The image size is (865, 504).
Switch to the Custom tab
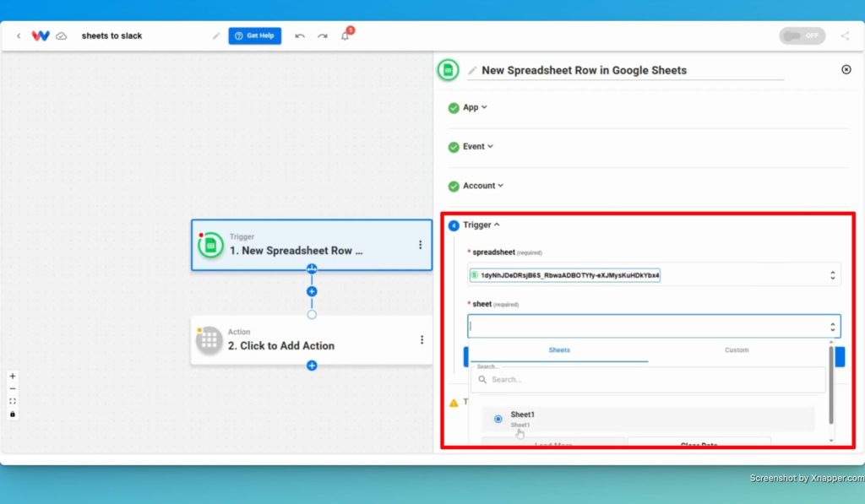[737, 350]
